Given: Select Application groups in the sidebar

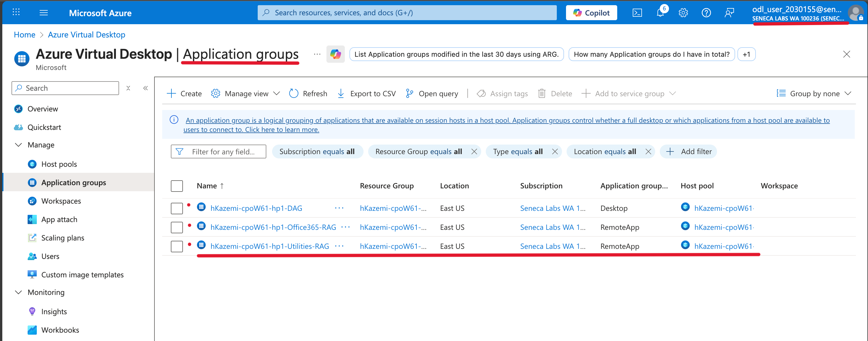Looking at the screenshot, I should pyautogui.click(x=73, y=183).
